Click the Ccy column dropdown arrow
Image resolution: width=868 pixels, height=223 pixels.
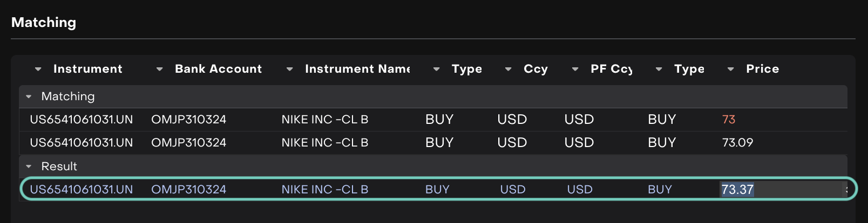[x=508, y=69]
